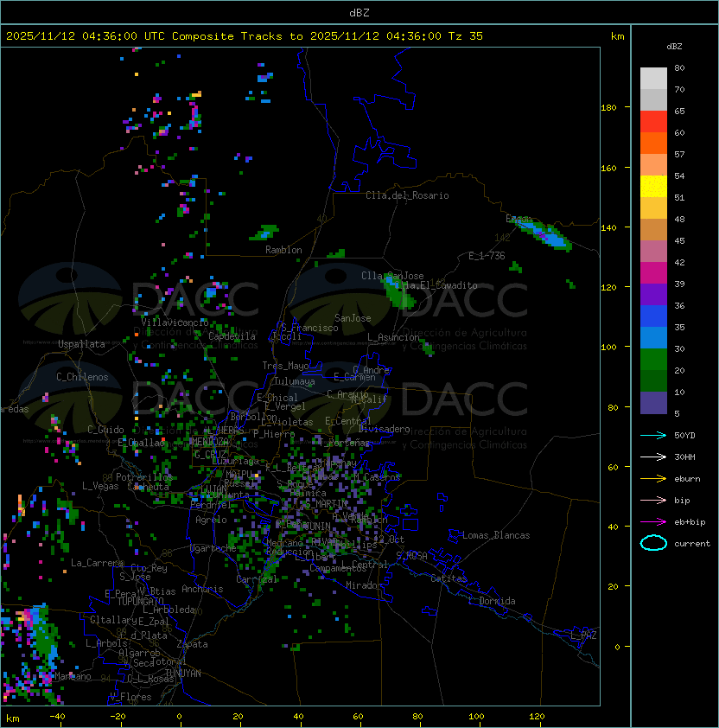The image size is (719, 728).
Task: Select the magenta eb+bip arrow icon
Action: [653, 522]
